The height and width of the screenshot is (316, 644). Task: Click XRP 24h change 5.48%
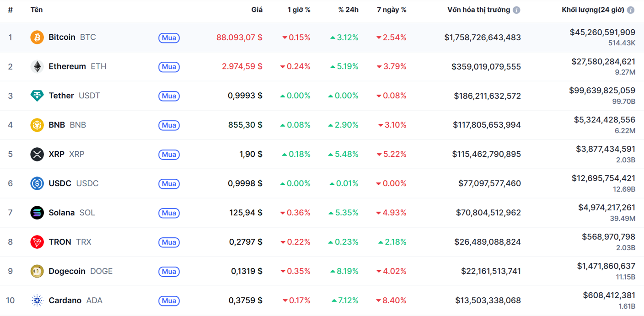coord(343,154)
